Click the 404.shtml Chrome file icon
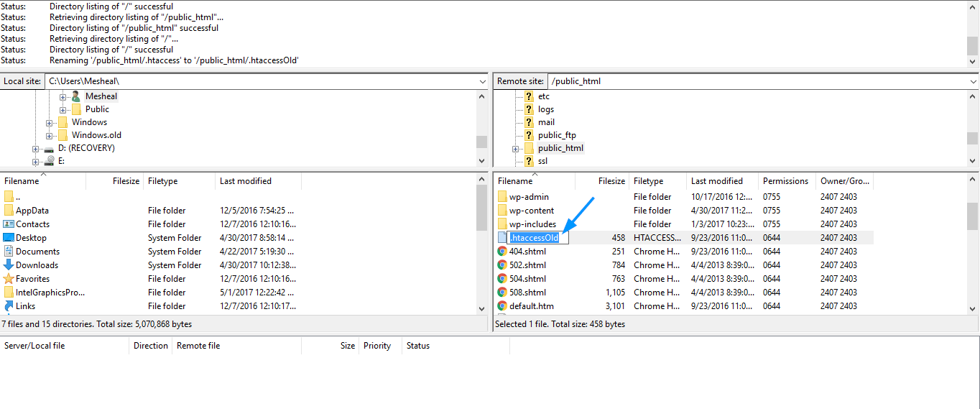980x409 pixels. point(502,252)
